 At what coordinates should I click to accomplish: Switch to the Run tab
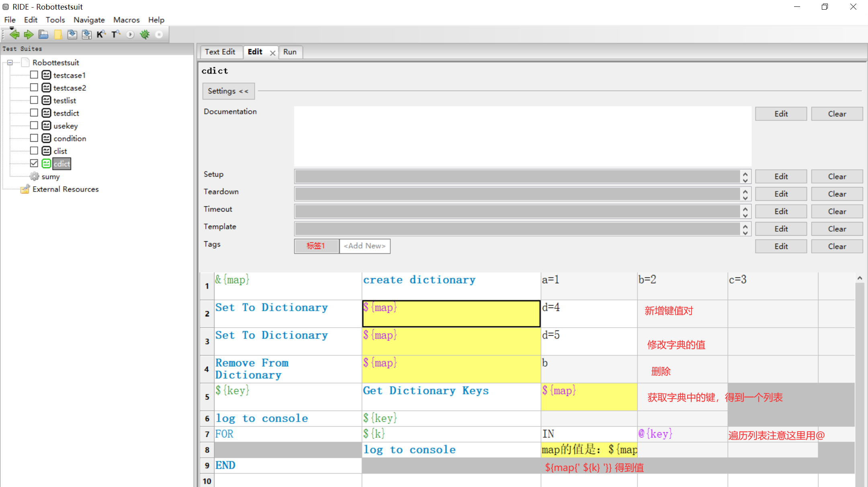click(x=289, y=52)
